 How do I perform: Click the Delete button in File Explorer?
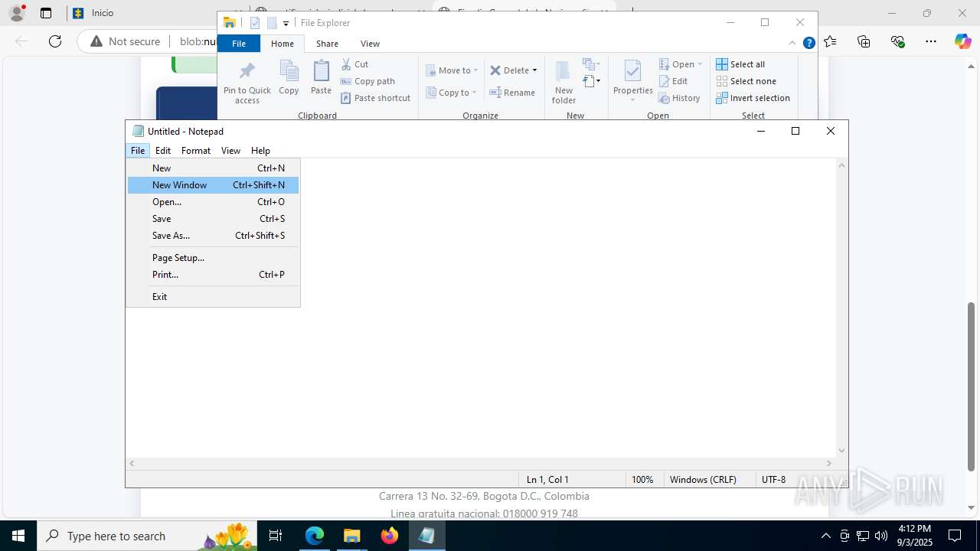(509, 70)
